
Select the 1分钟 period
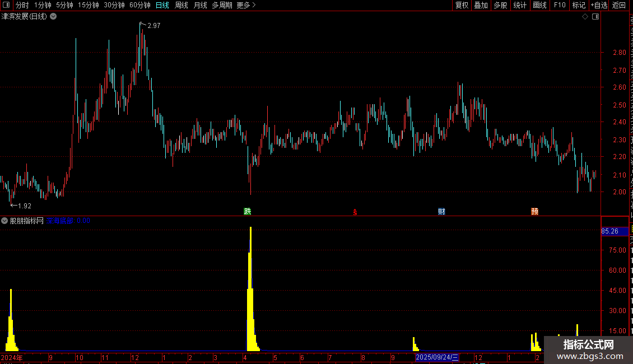point(43,5)
